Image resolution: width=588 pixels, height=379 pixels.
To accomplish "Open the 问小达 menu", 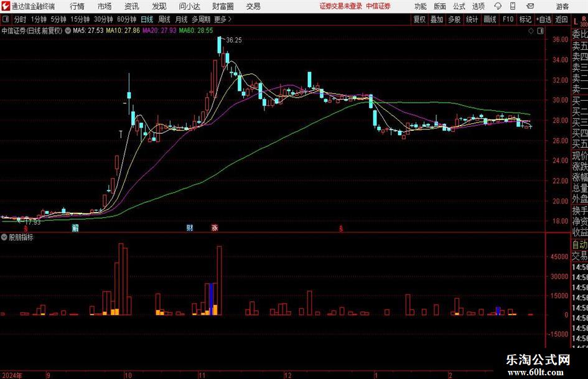I will (x=189, y=6).
